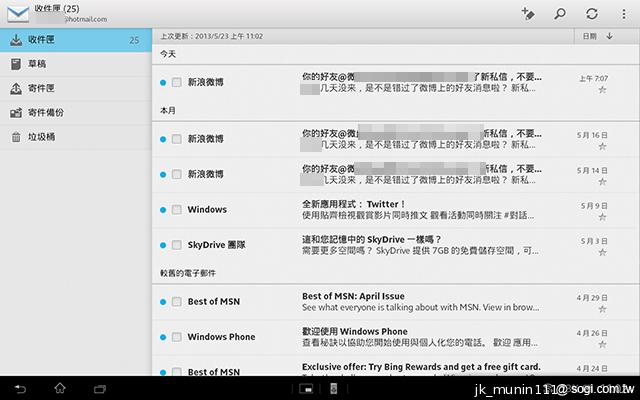Viewport: 640px width, 400px height.
Task: Tap the Android home button
Action: tap(60, 388)
